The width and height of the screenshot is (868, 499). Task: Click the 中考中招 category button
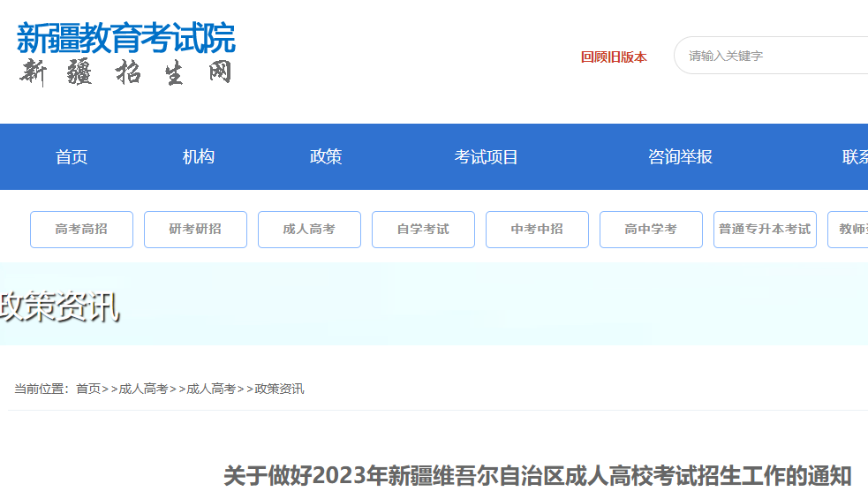537,230
